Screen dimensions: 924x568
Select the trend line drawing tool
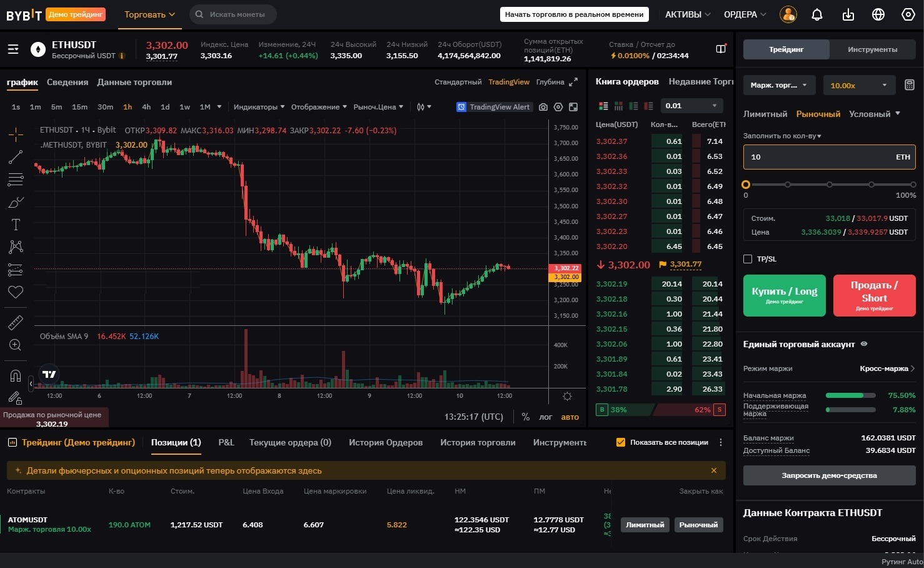[x=16, y=157]
